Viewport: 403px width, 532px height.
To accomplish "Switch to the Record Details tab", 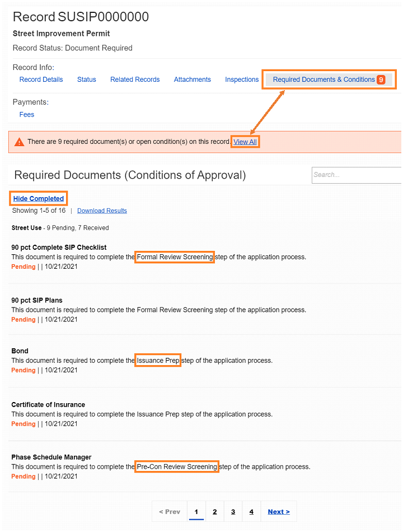I will pyautogui.click(x=41, y=79).
